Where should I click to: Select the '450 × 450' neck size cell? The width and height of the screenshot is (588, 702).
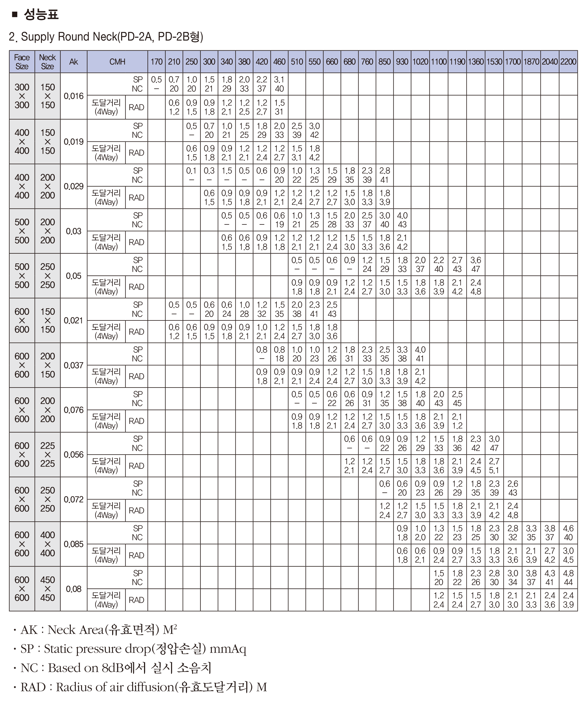[48, 589]
